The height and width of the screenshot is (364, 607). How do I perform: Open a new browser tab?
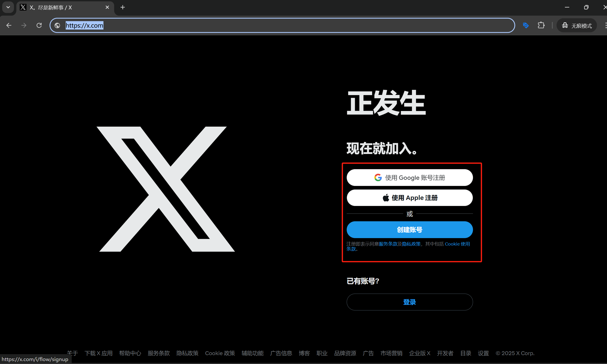tap(122, 7)
